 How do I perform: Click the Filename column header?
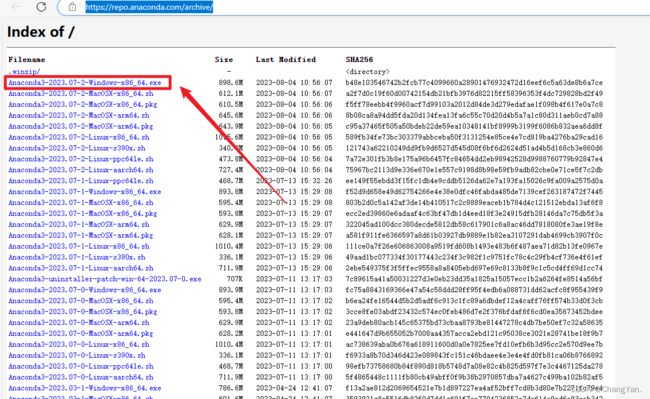[x=27, y=60]
